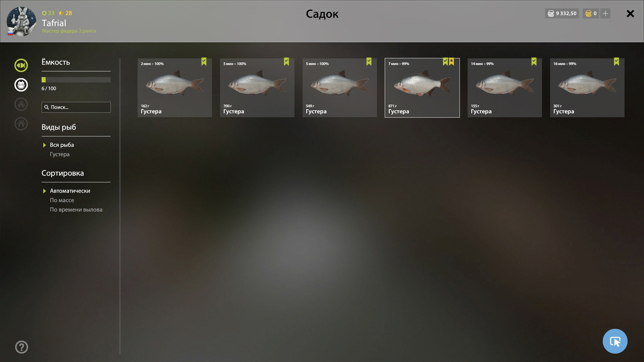644x362 pixels.
Task: Sort fish По времени вылова
Action: pos(76,209)
